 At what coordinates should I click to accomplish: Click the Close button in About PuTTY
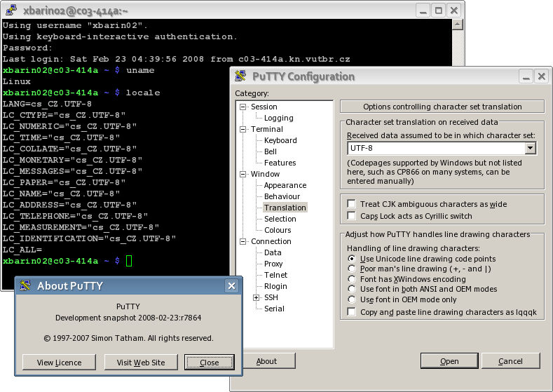click(x=209, y=363)
